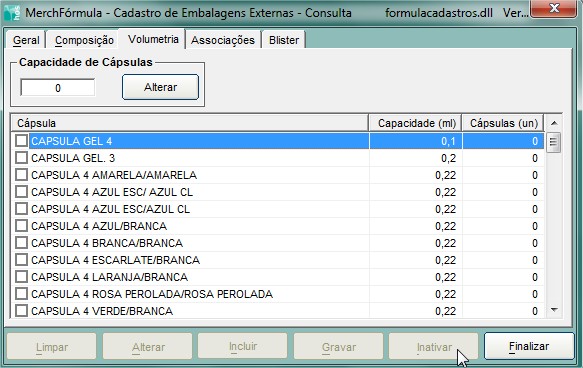The width and height of the screenshot is (583, 368).
Task: Click Cápsulas (un) value for CAPSULA GEL. 3
Action: pyautogui.click(x=535, y=158)
